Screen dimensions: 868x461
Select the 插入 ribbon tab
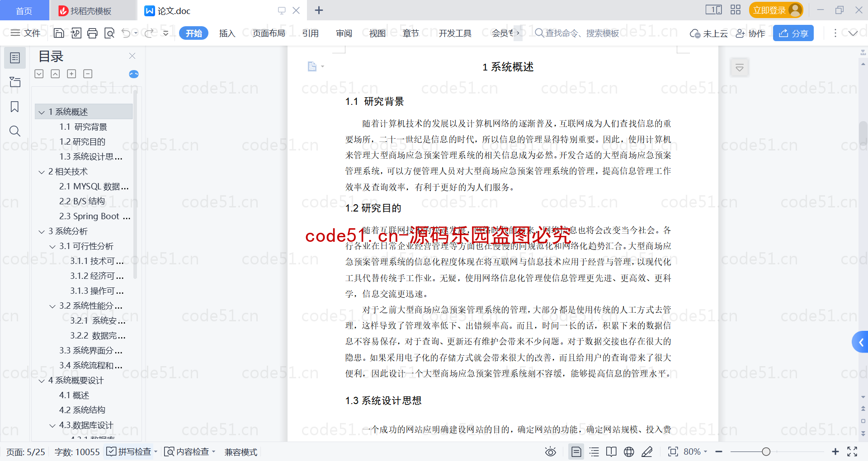pyautogui.click(x=227, y=33)
